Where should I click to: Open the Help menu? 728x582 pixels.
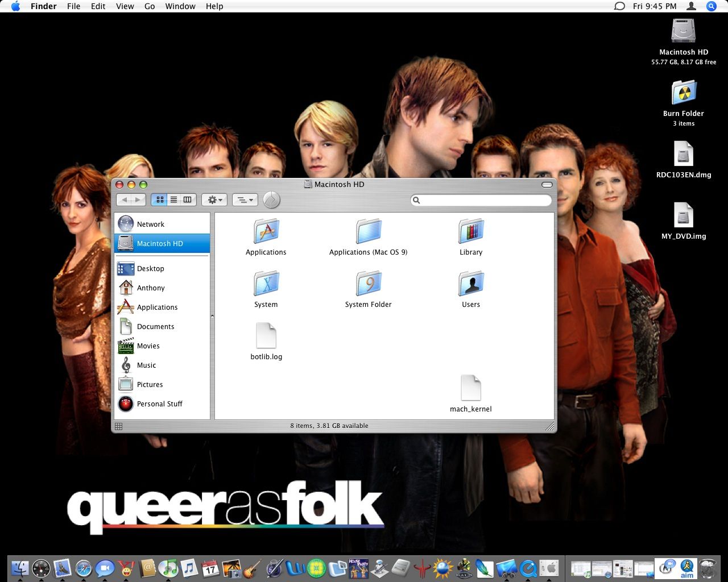click(214, 6)
